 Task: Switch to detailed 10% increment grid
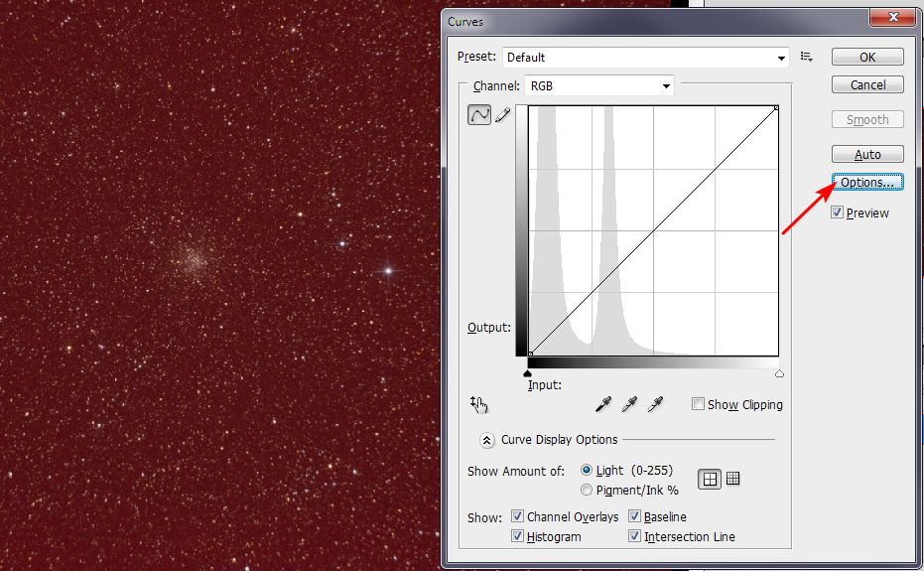(x=732, y=479)
